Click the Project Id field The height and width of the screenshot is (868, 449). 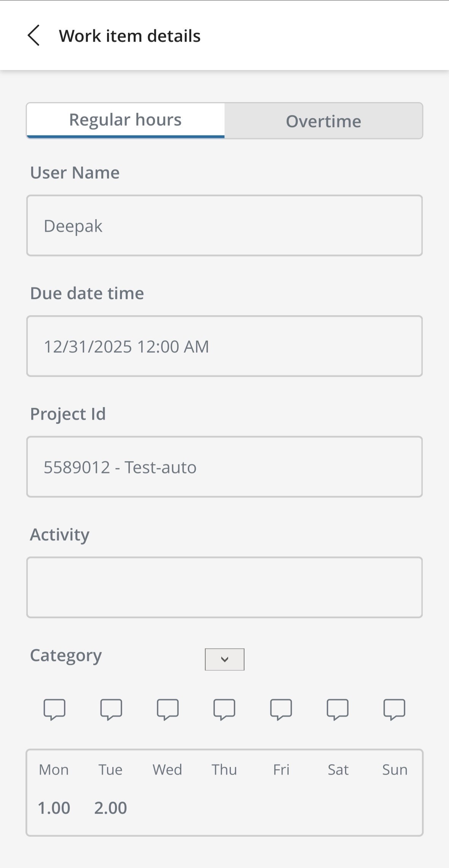224,467
